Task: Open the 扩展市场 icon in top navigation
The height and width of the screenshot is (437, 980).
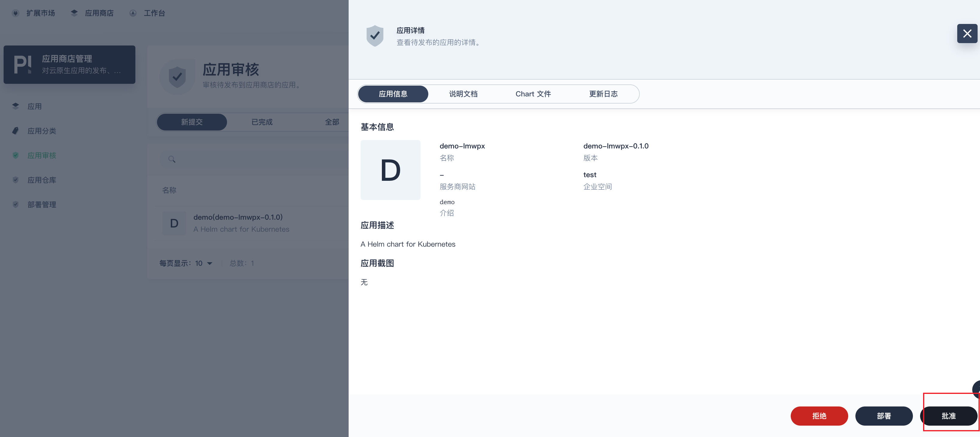Action: tap(16, 13)
